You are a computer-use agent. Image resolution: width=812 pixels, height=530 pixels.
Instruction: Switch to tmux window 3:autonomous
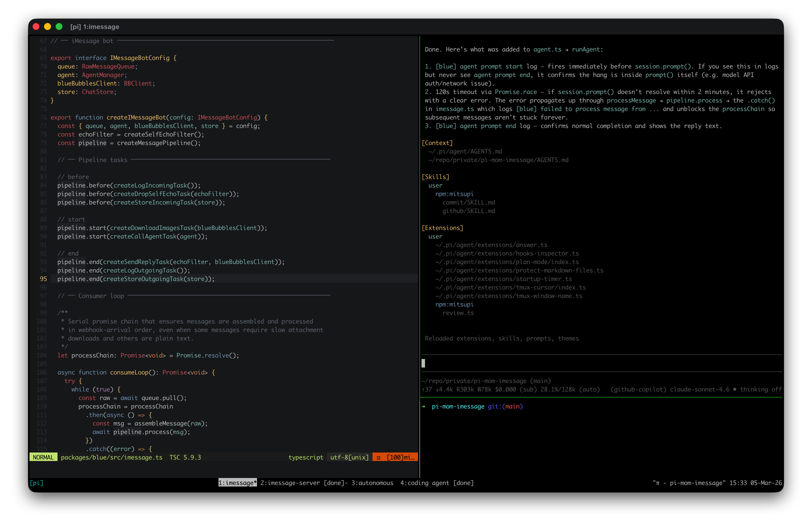click(372, 483)
